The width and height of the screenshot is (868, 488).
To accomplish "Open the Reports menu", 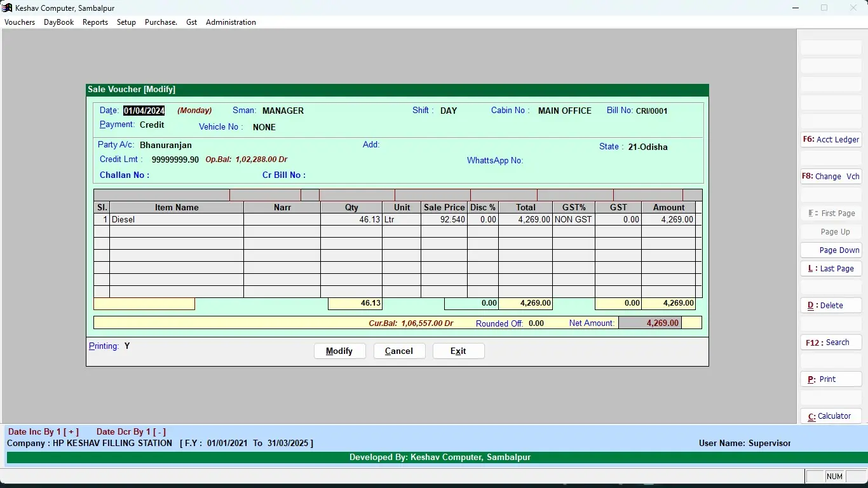I will pos(95,22).
